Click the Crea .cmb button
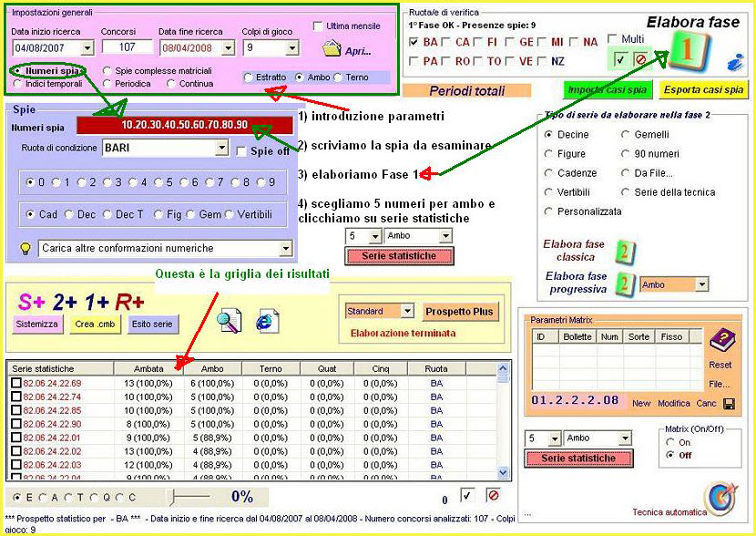 (x=95, y=325)
